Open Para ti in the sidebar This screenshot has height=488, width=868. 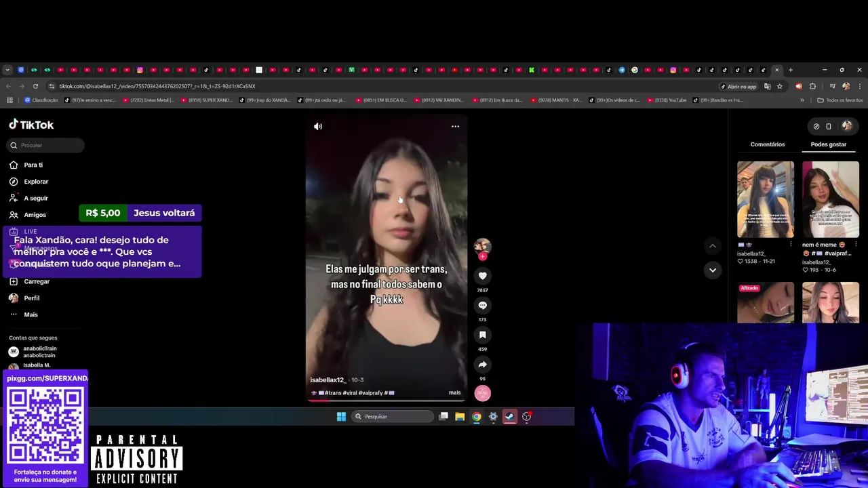[33, 165]
